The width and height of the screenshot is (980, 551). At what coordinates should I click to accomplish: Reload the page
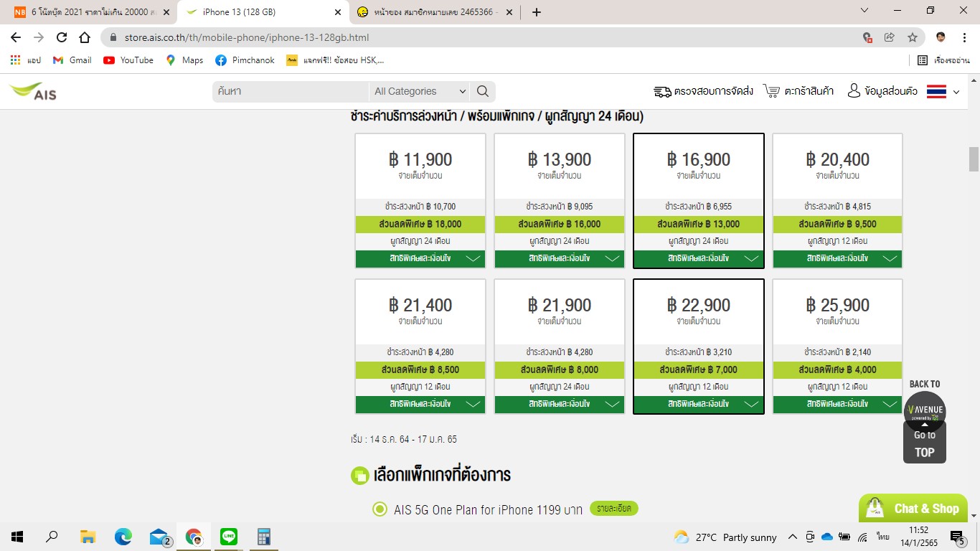[x=62, y=37]
